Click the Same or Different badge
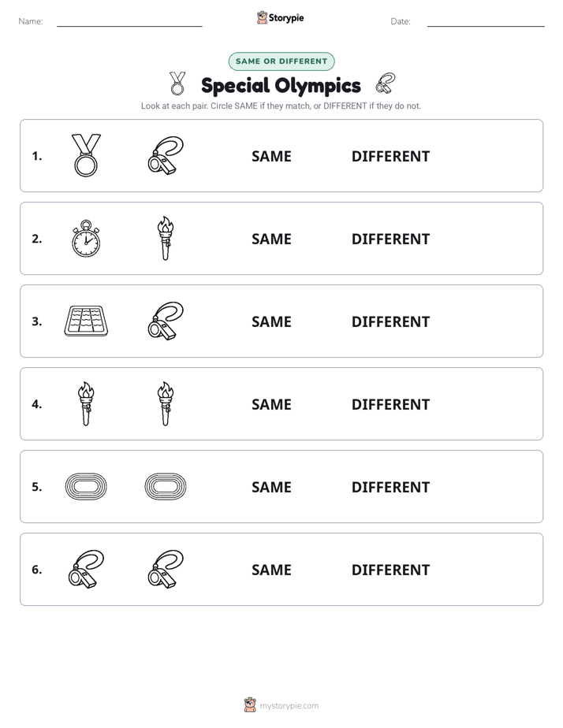This screenshot has width=563, height=728. coord(281,61)
